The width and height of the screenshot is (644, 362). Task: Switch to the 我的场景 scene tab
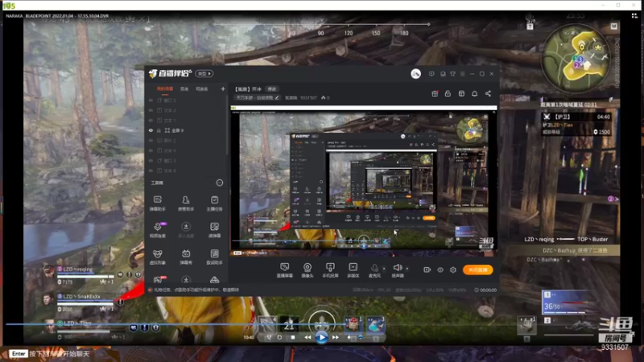pos(165,88)
